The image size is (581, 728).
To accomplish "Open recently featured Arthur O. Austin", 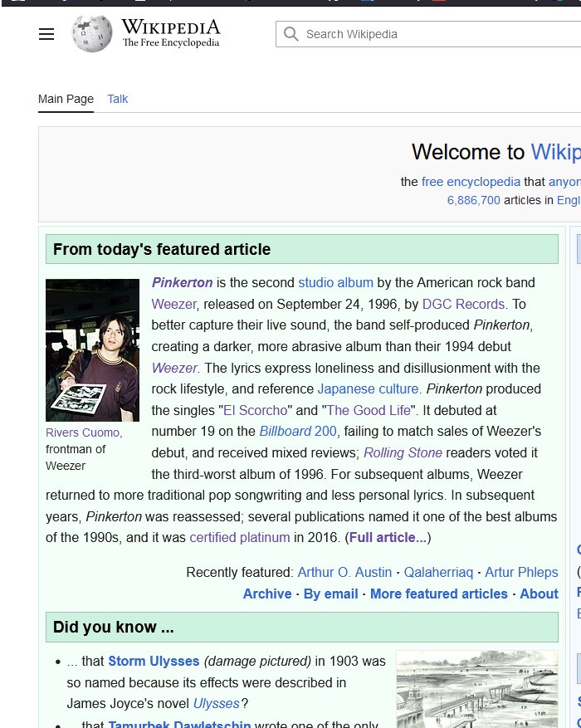I will point(344,572).
